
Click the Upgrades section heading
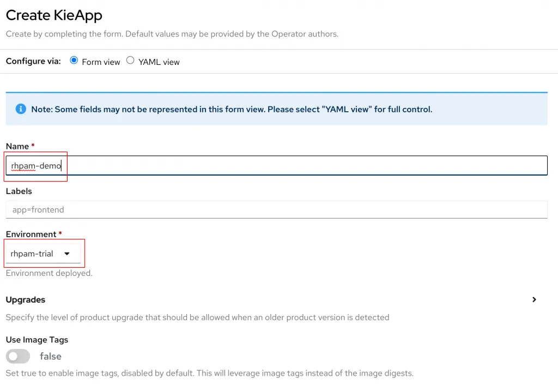[x=25, y=300]
